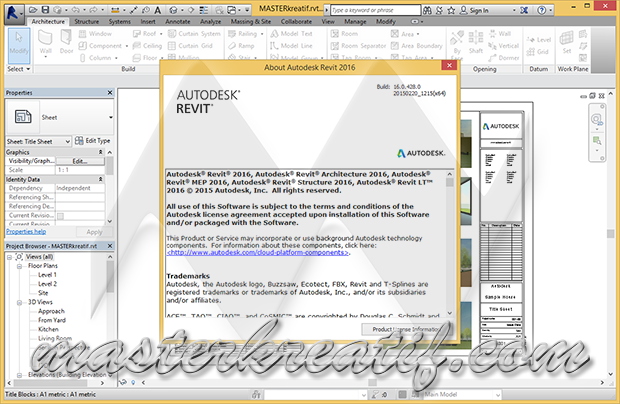Click the Area Boundary tool

(417, 46)
